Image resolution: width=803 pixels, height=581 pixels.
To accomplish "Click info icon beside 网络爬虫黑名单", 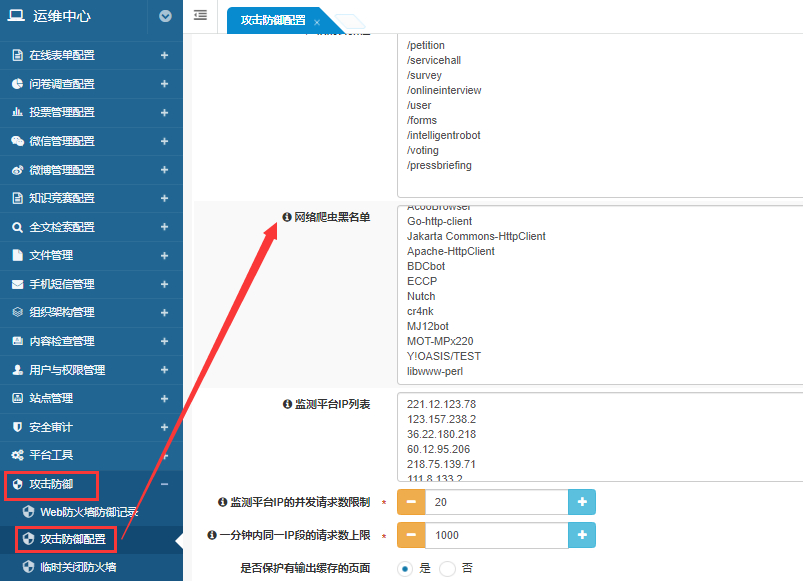I will [x=287, y=217].
